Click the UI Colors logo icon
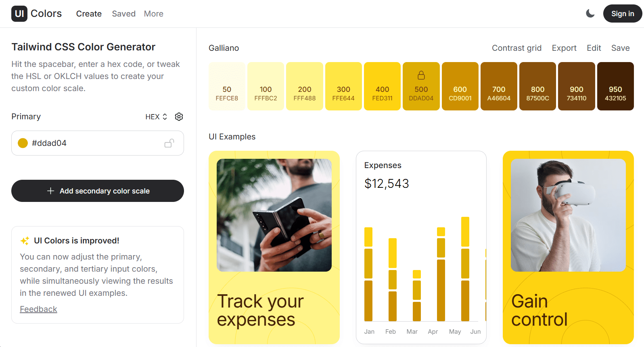This screenshot has height=347, width=644. point(19,14)
